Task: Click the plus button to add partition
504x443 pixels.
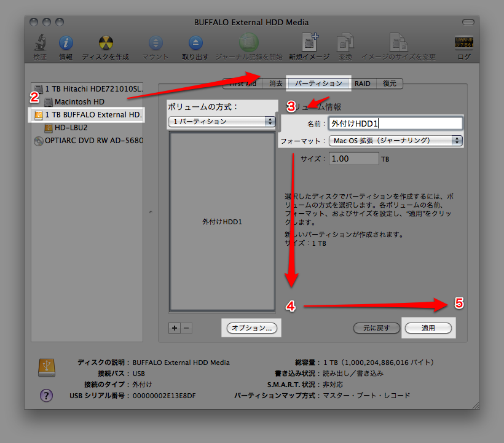Action: [x=174, y=328]
